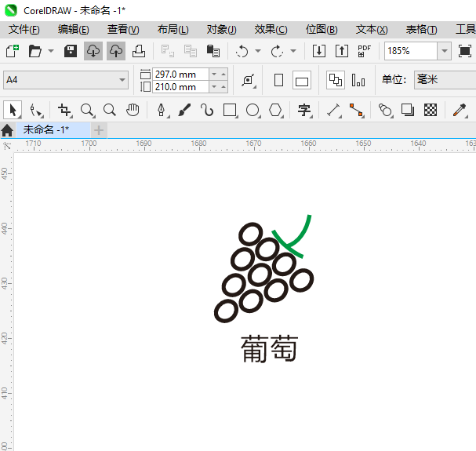Select the Rectangle tool

click(x=230, y=110)
